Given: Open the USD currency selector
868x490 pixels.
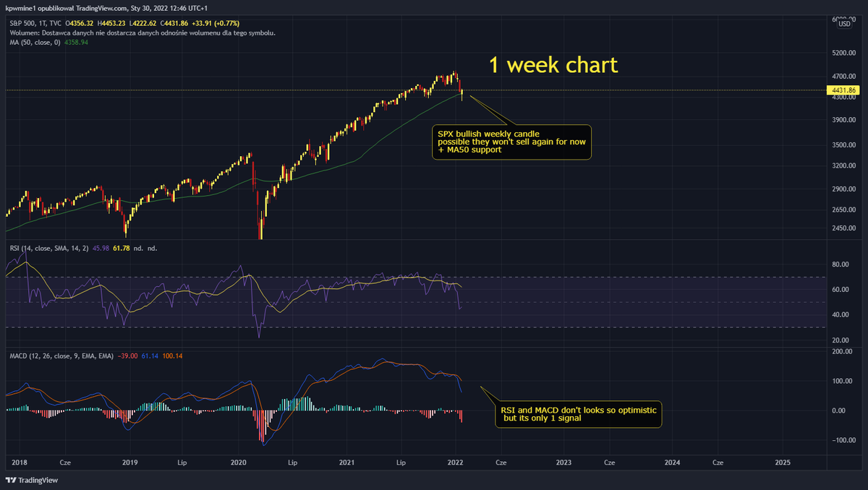Looking at the screenshot, I should pos(844,25).
